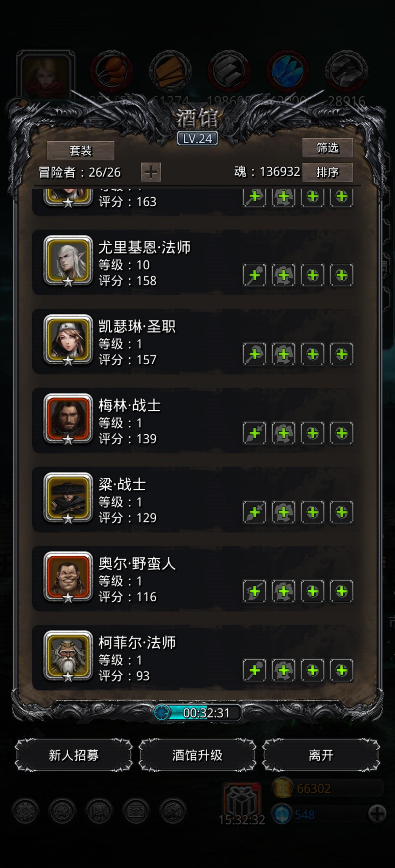Add armor to 梁·战士
Screen dimensions: 395x868
pyautogui.click(x=283, y=512)
